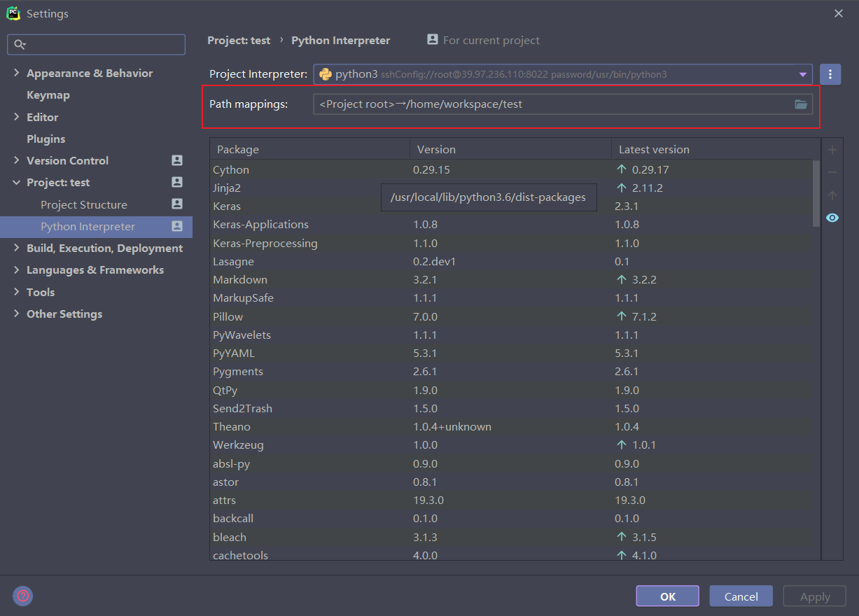Select the Send2Trash package row
Screen dimensions: 859x616
pos(511,408)
